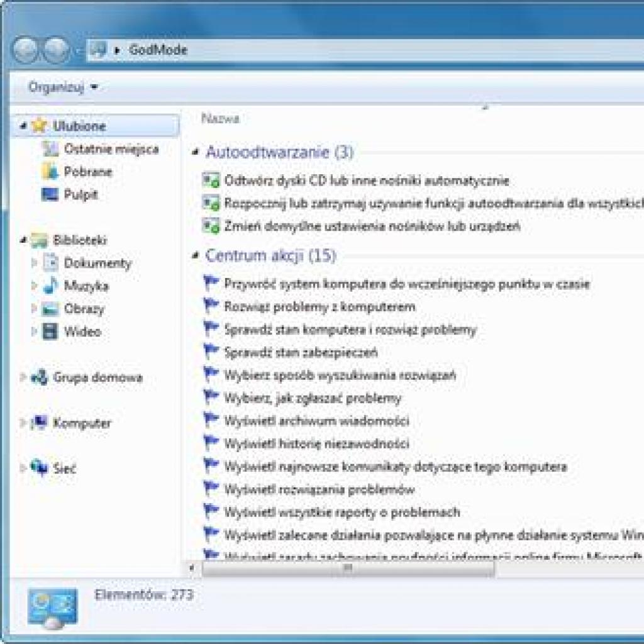Open the Organizuj dropdown menu
Image resolution: width=644 pixels, height=644 pixels.
tap(63, 87)
